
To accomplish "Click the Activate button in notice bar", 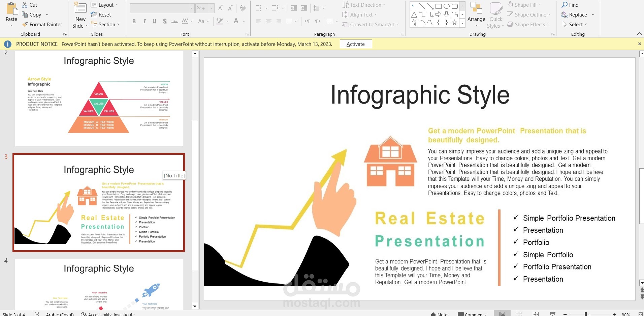I will (x=356, y=44).
